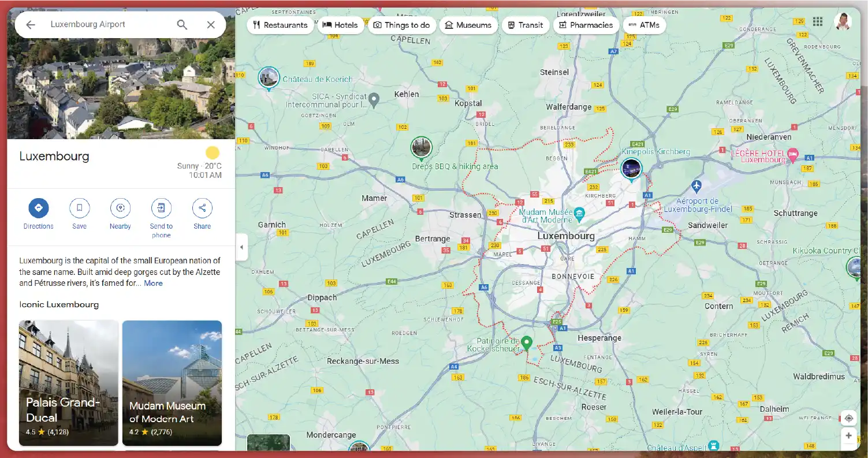This screenshot has height=458, width=868.
Task: Click the Strassen town label
Action: [465, 215]
